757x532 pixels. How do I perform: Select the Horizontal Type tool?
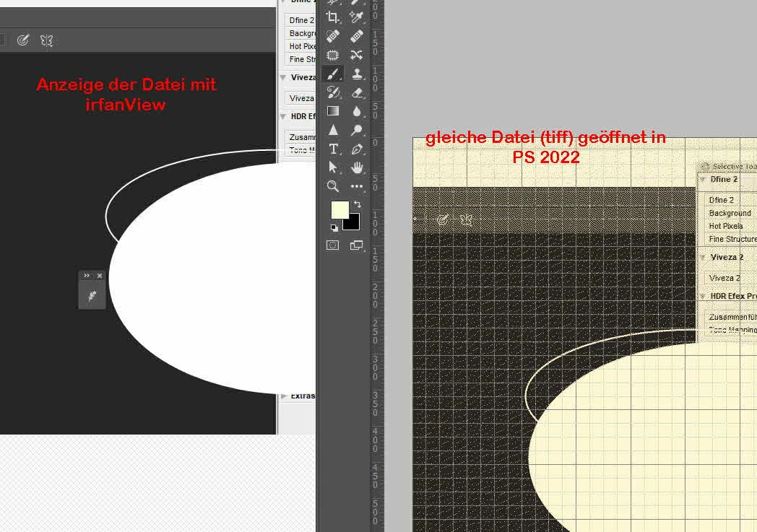pyautogui.click(x=333, y=149)
